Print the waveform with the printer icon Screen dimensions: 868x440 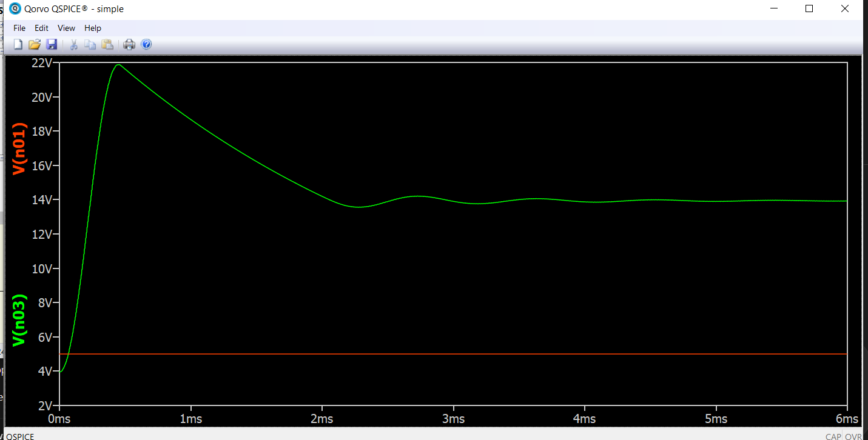point(129,44)
